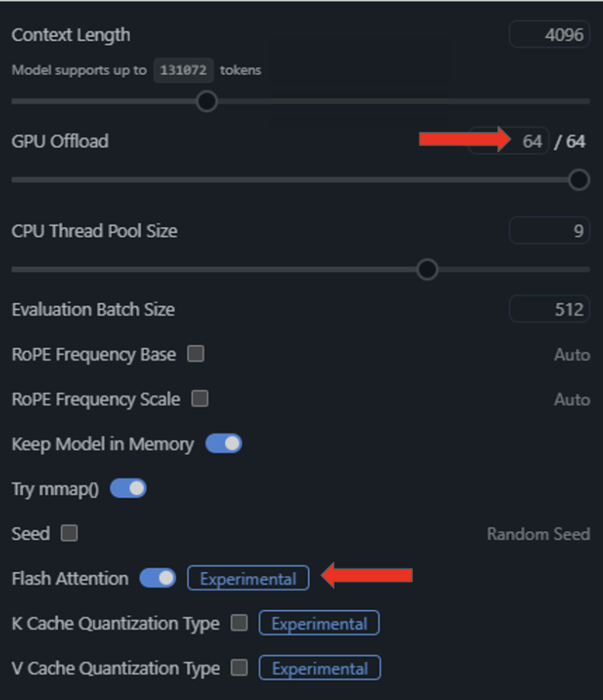
Task: Click Evaluation Batch Size value field
Action: pos(549,309)
